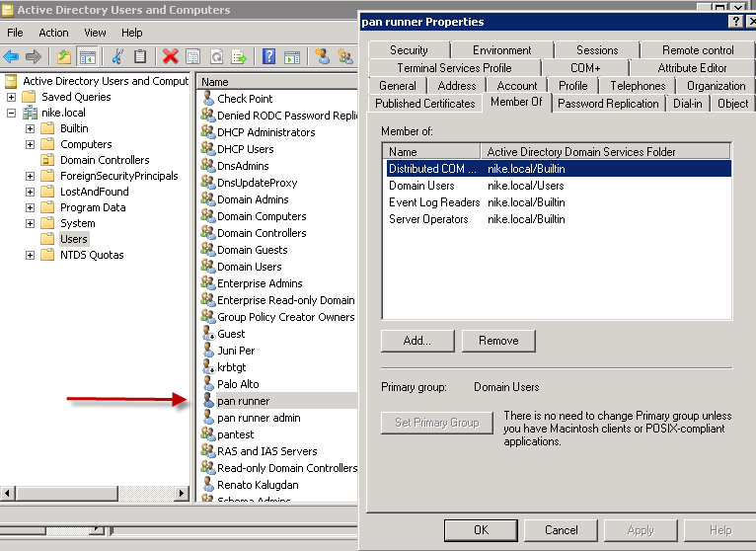Click the Help button in Properties dialog
756x551 pixels.
point(719,530)
